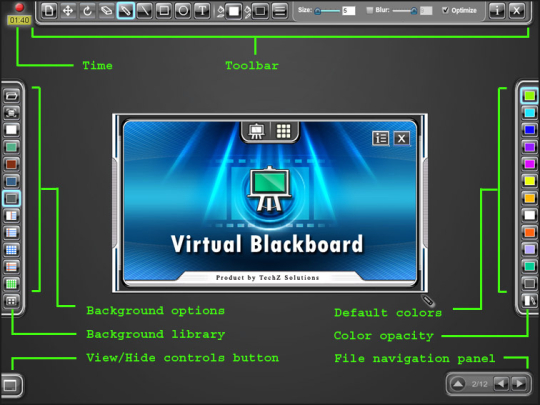Open the info button in toolbar
The height and width of the screenshot is (405, 540).
click(x=497, y=11)
